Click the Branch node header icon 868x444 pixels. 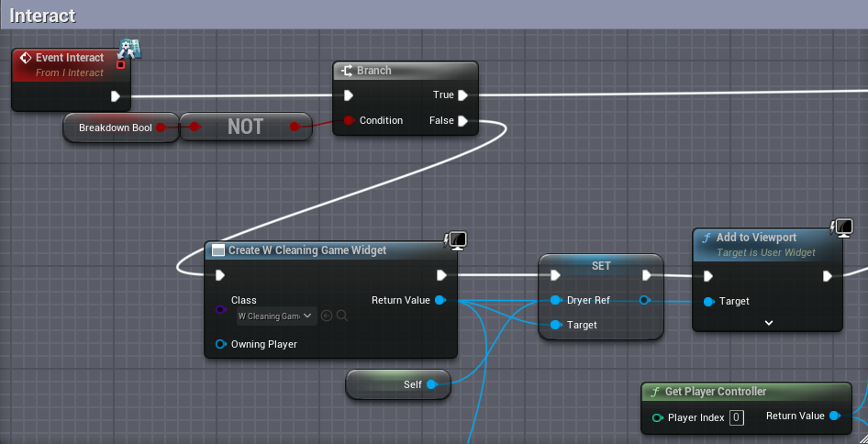347,71
